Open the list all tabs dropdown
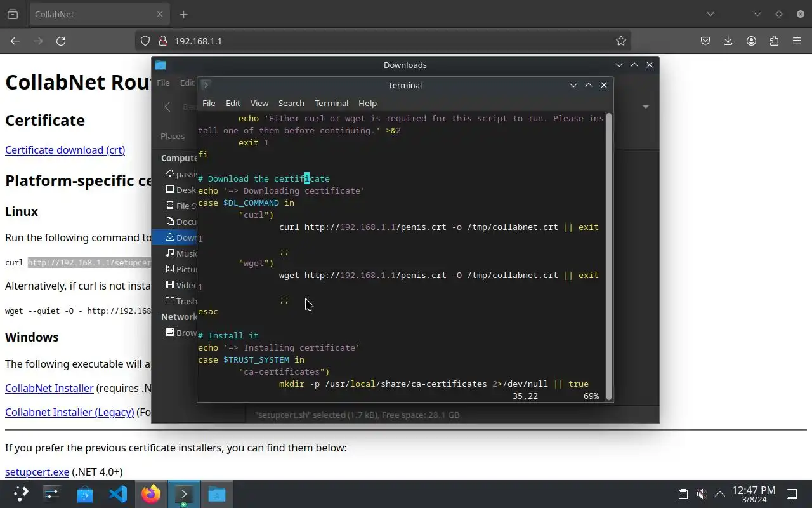This screenshot has height=508, width=812. tap(710, 14)
